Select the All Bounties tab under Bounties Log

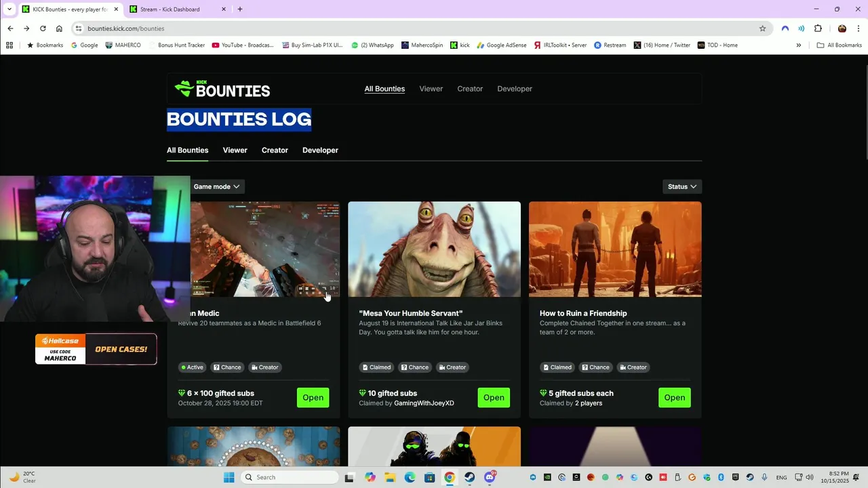click(x=187, y=150)
